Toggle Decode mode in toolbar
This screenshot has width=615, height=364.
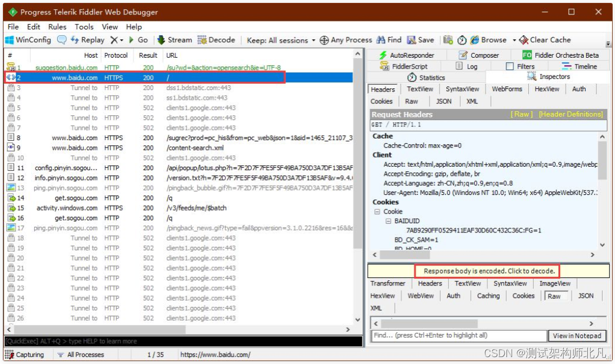[x=216, y=40]
